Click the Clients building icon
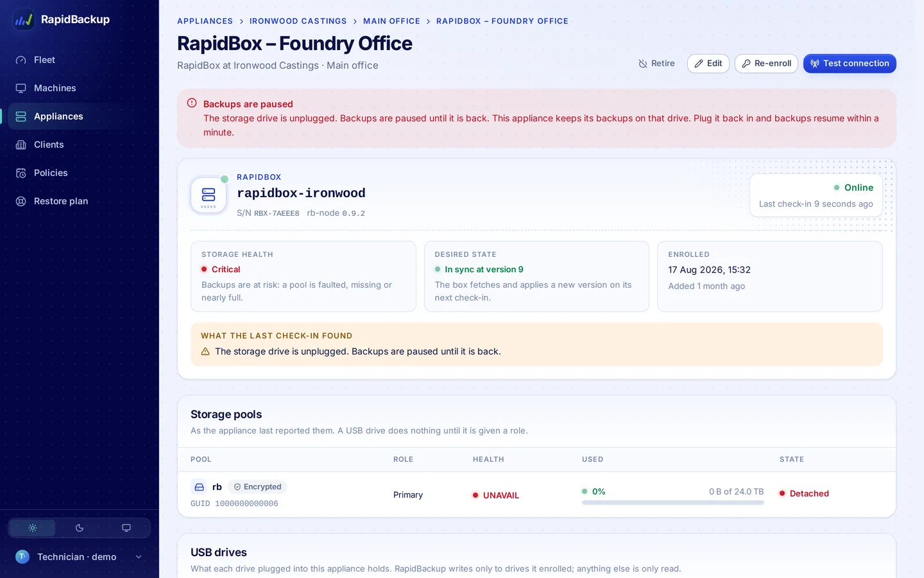The height and width of the screenshot is (578, 924). point(21,144)
